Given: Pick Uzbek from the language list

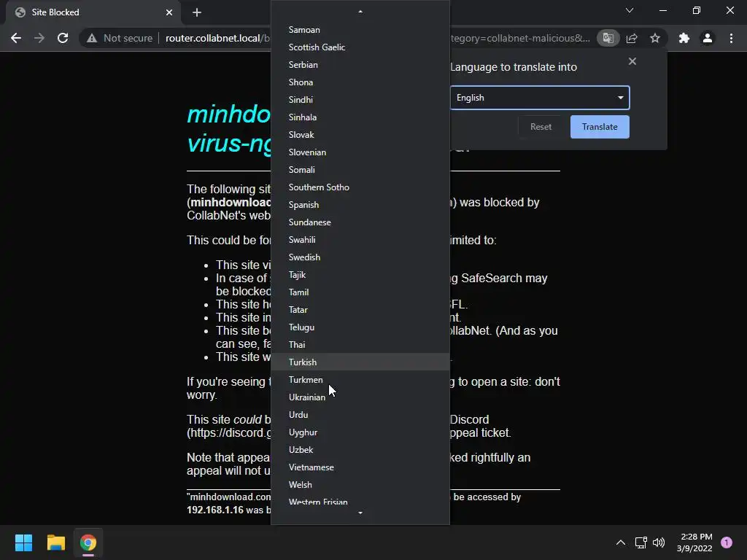Looking at the screenshot, I should [x=360, y=449].
